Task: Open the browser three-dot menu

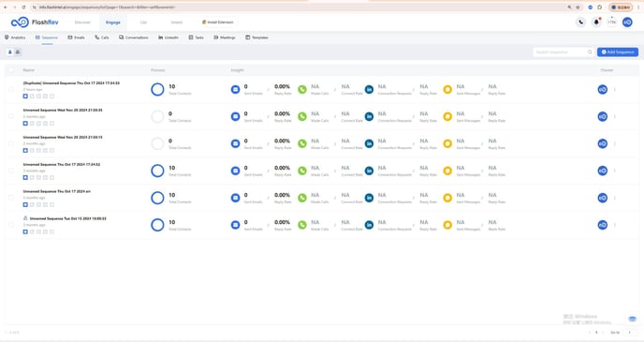Action: (638, 7)
